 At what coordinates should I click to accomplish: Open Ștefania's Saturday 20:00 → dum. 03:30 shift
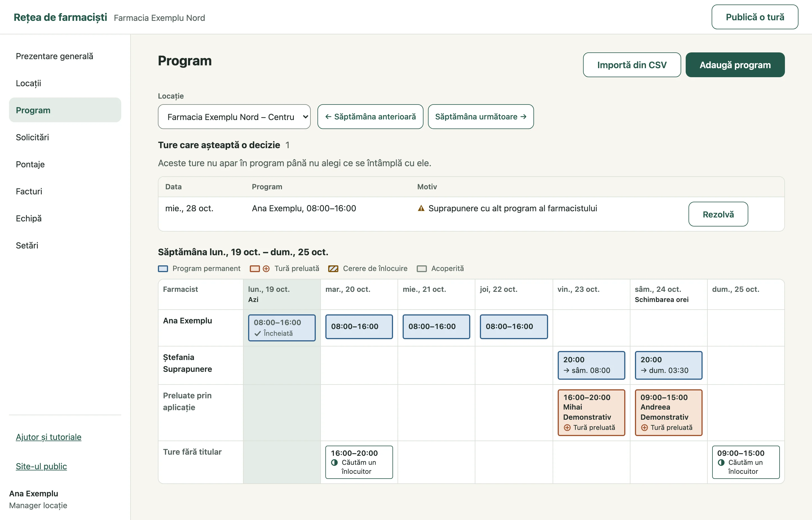point(668,365)
